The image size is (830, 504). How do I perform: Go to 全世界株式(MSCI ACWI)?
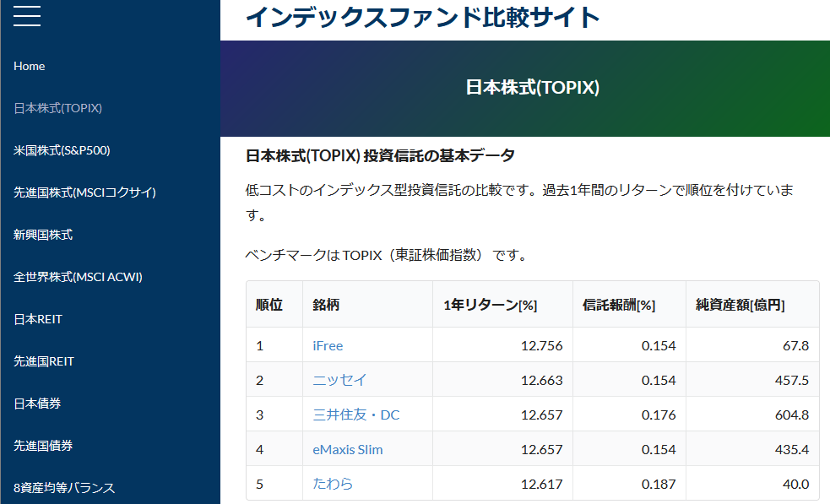coord(78,276)
